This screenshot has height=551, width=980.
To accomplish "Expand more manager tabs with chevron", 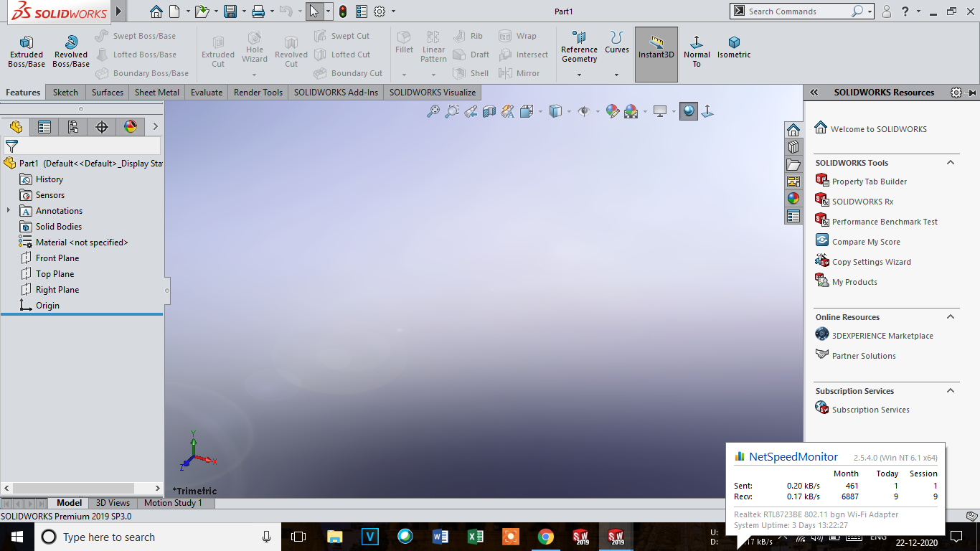I will 155,127.
